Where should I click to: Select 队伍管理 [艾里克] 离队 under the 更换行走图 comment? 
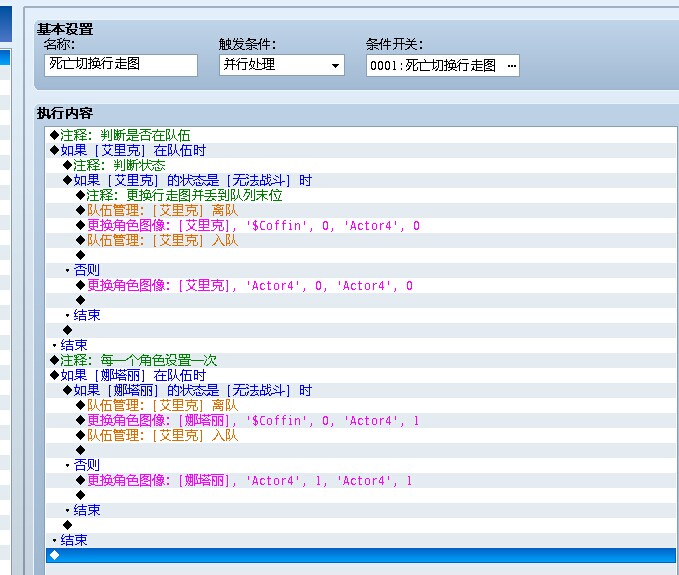pyautogui.click(x=361, y=210)
